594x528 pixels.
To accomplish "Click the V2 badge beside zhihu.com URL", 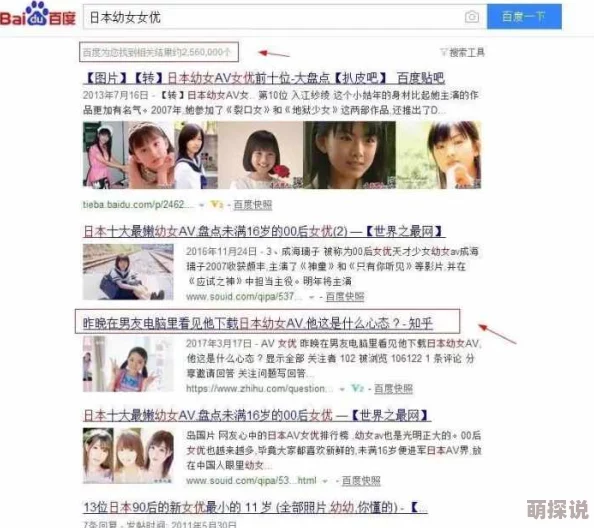I will coord(358,388).
